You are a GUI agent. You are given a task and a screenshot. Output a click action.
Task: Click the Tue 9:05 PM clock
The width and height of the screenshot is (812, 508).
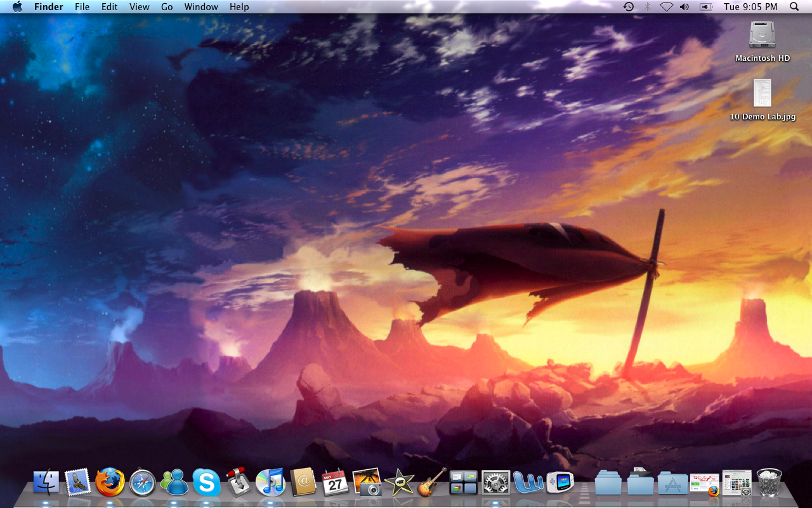[x=750, y=7]
